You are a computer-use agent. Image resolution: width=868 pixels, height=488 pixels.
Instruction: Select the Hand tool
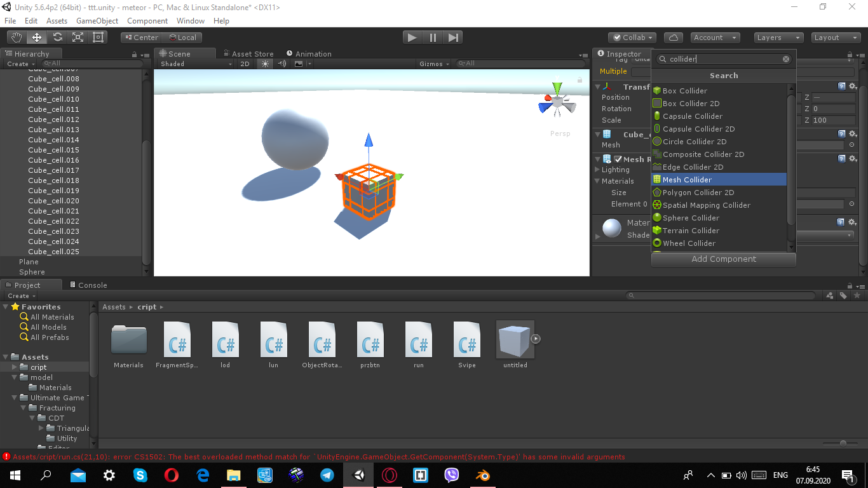[x=17, y=37]
